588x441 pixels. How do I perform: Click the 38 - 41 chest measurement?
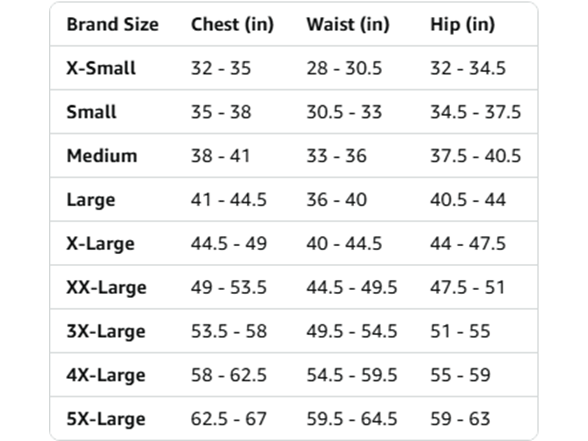[220, 156]
